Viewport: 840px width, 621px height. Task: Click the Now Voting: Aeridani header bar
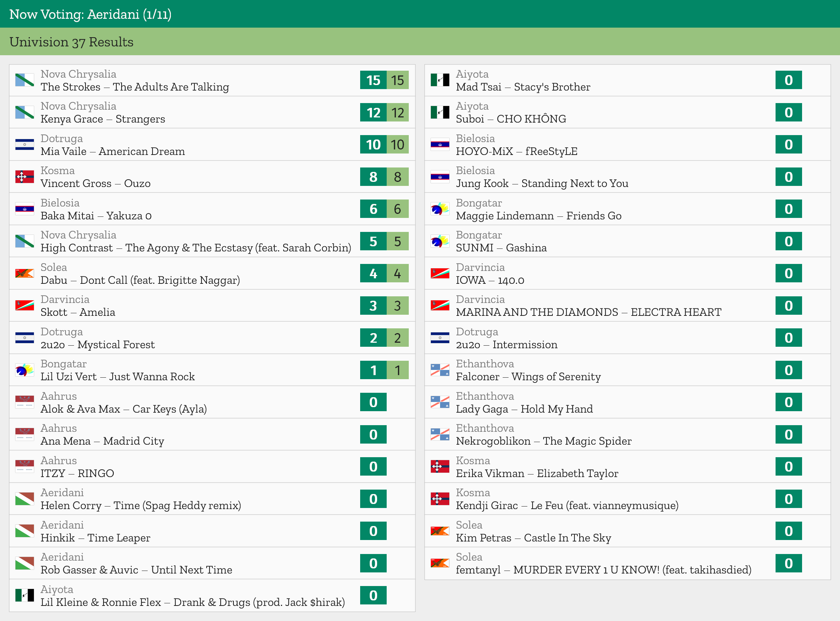click(420, 14)
